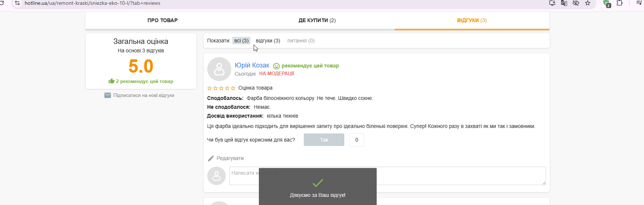
Task: Click the 2 рекомендує цей товар text
Action: click(145, 81)
